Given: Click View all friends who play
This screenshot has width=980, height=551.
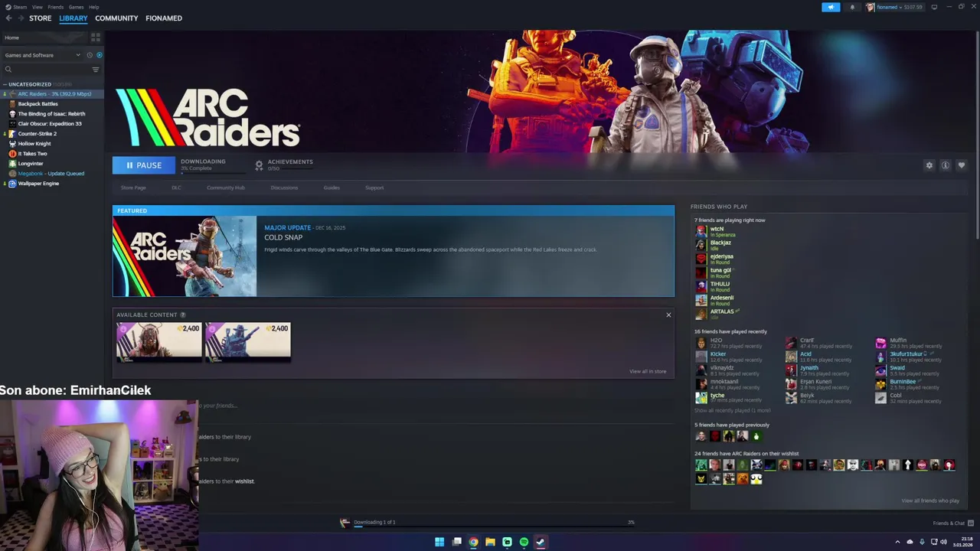Looking at the screenshot, I should coord(930,500).
